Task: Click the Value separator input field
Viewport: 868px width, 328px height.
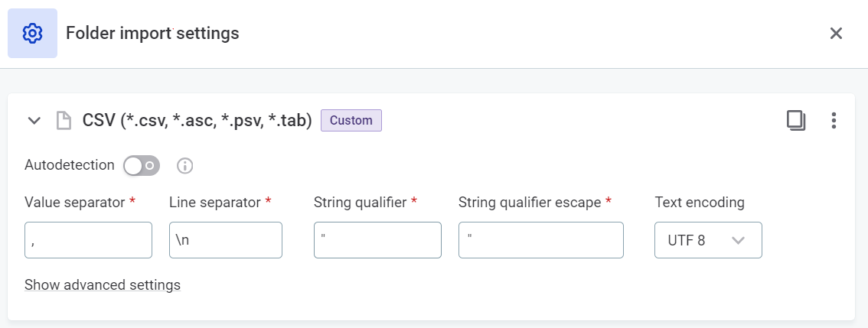Action: click(88, 240)
